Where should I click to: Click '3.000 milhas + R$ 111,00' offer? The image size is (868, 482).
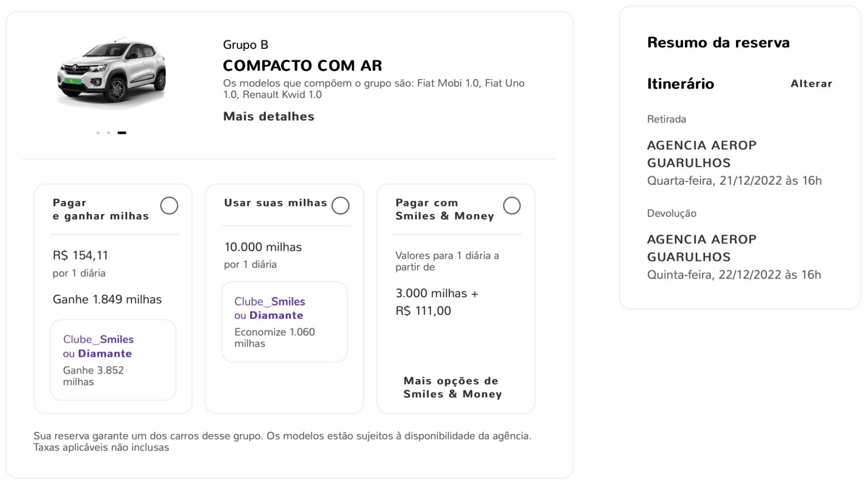point(437,302)
